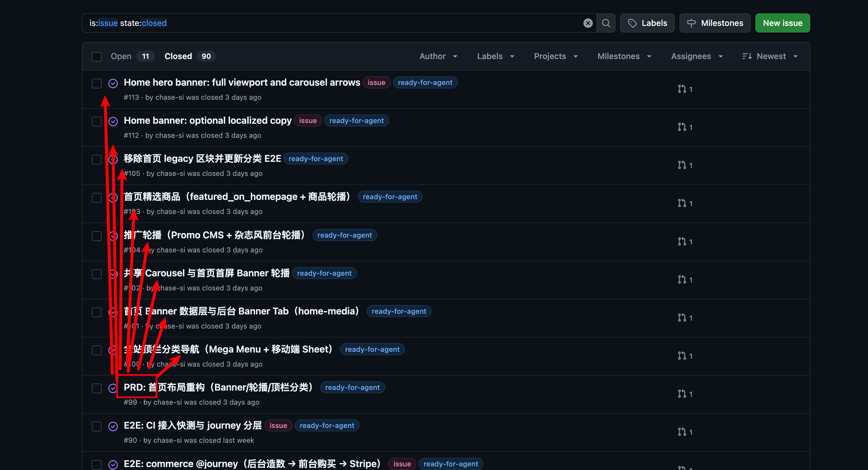Viewport: 868px width, 470px height.
Task: Open issue Home hero banner full viewport
Action: click(242, 82)
